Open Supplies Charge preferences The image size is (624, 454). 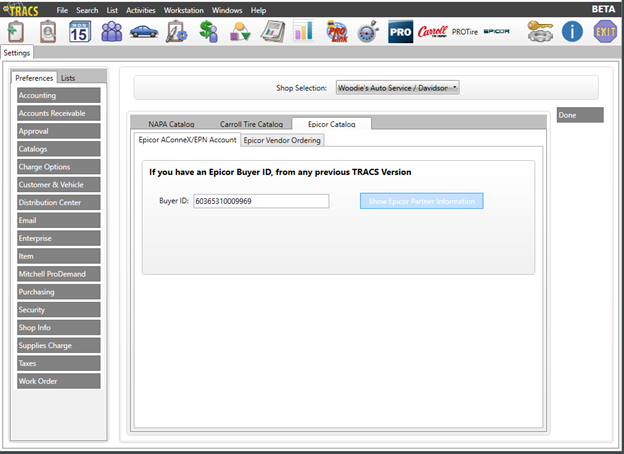[58, 345]
